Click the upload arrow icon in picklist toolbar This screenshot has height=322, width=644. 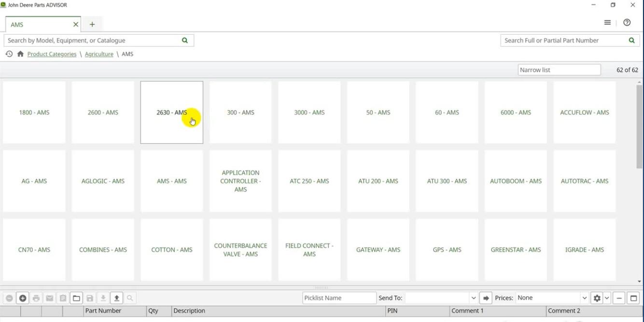coord(116,298)
